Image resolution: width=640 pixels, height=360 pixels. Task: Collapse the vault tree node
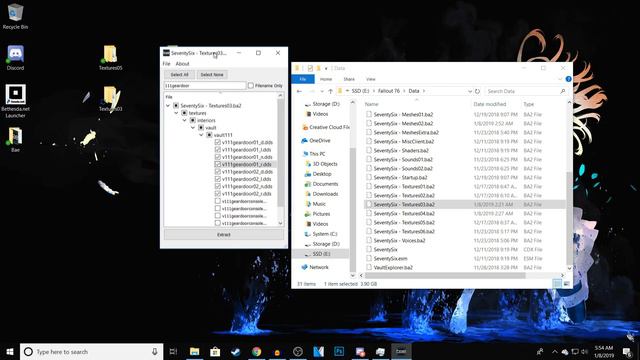193,127
